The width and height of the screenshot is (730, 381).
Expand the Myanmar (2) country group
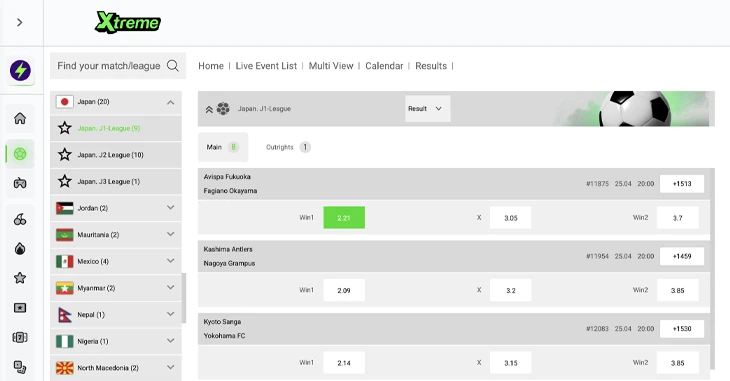[116, 288]
